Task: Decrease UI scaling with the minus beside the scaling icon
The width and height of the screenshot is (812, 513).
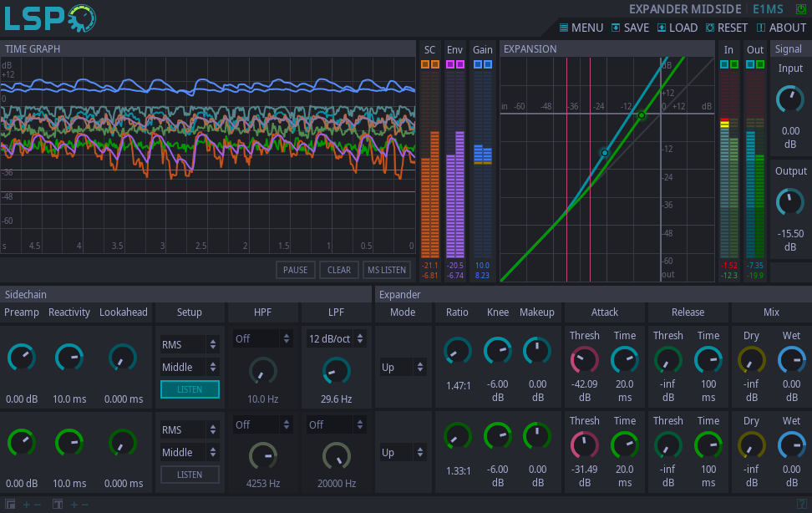Action: (x=38, y=505)
